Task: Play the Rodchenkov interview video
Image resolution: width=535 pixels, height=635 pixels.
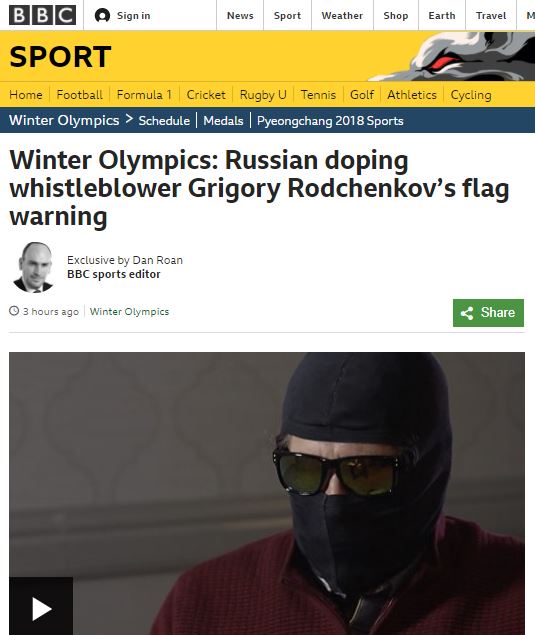Action: [x=41, y=607]
